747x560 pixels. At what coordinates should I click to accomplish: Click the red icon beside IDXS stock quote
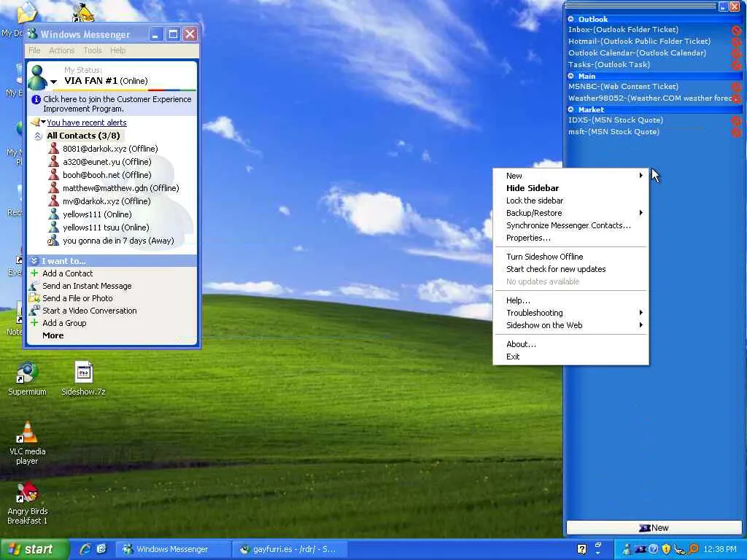736,121
